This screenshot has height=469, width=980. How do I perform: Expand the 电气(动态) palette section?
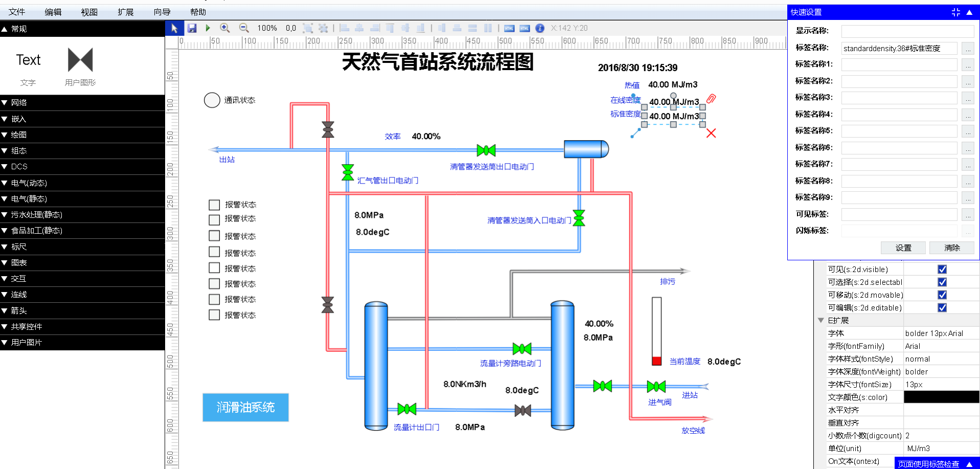click(82, 183)
